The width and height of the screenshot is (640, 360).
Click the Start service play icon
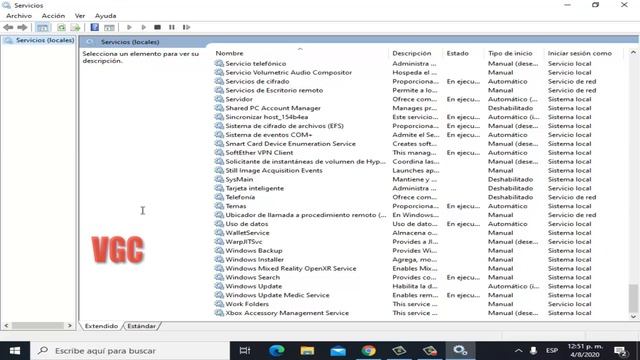pos(129,27)
